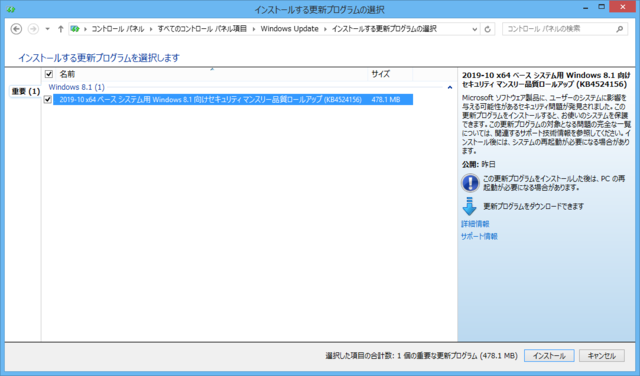Image resolution: width=640 pixels, height=376 pixels.
Task: Click the キャンセル button
Action: tap(601, 356)
